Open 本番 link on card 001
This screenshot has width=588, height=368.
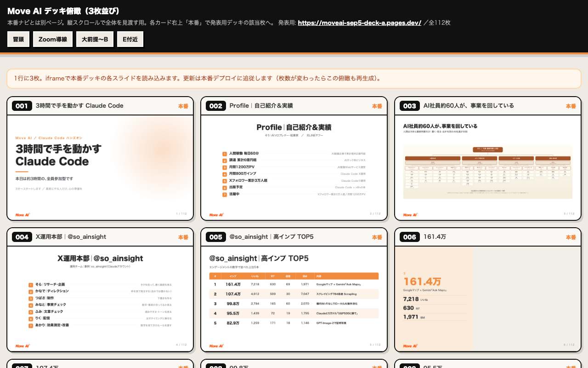pyautogui.click(x=183, y=106)
